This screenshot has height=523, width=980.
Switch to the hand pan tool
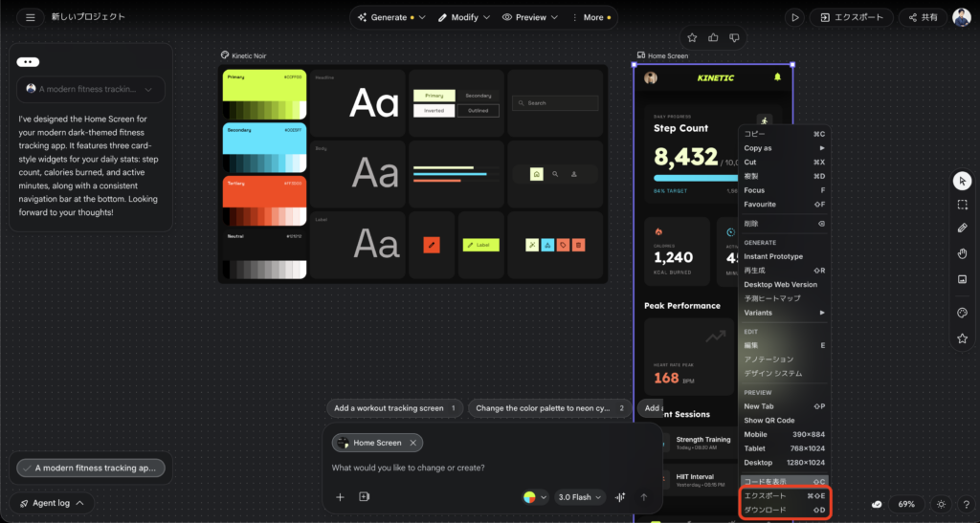(x=962, y=253)
